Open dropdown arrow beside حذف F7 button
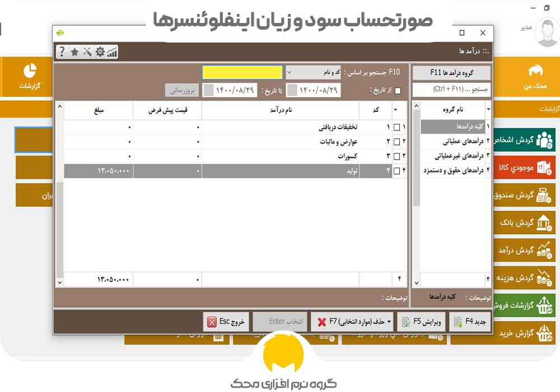Image resolution: width=560 pixels, height=392 pixels. pyautogui.click(x=389, y=322)
